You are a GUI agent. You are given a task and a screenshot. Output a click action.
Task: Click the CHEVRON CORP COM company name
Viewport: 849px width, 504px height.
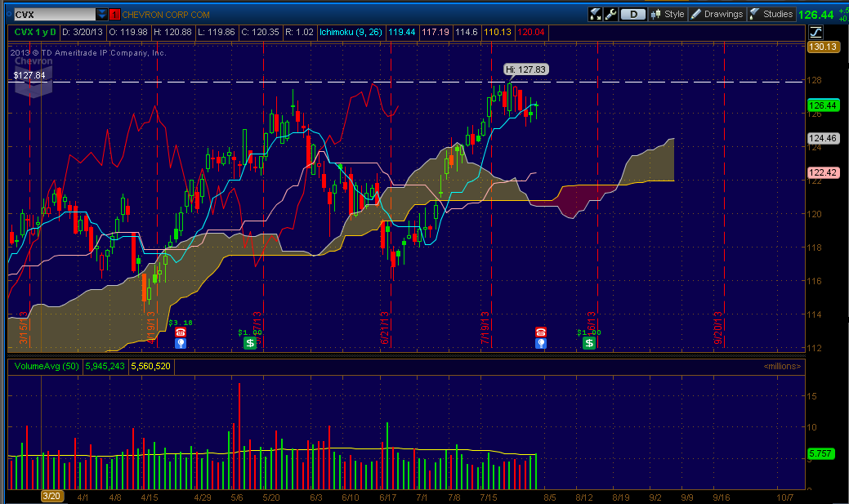point(166,15)
